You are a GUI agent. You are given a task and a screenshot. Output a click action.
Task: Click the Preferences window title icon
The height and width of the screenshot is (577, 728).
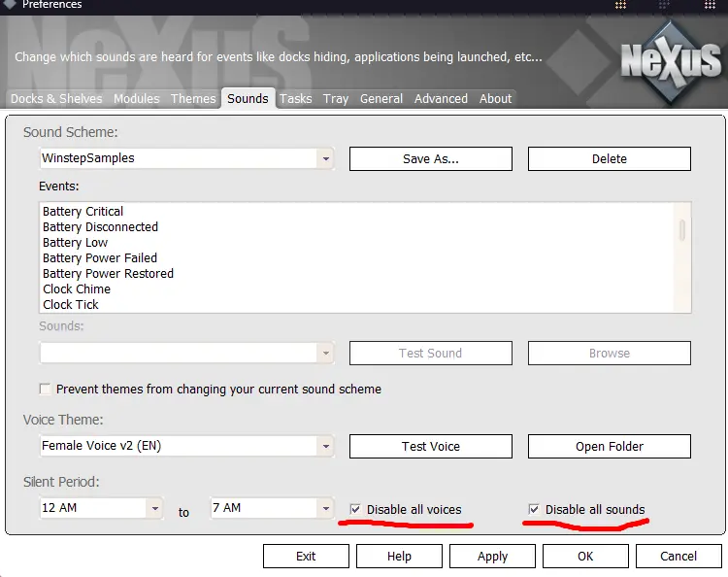pos(9,4)
